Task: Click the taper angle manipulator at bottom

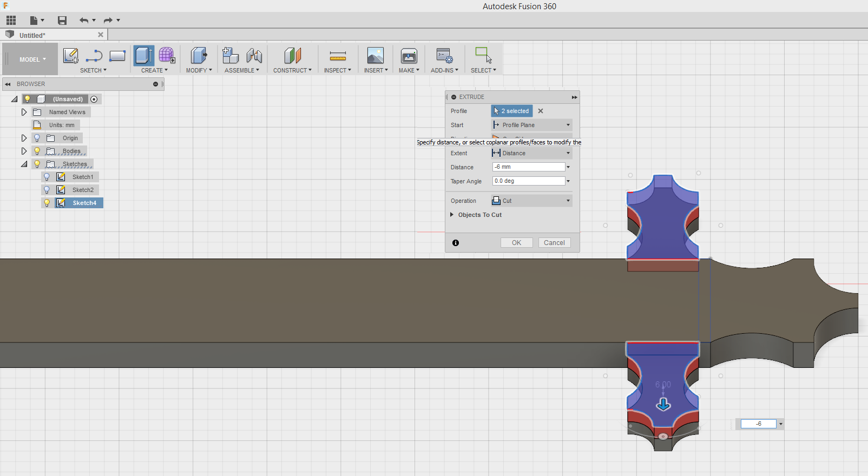Action: click(x=663, y=437)
